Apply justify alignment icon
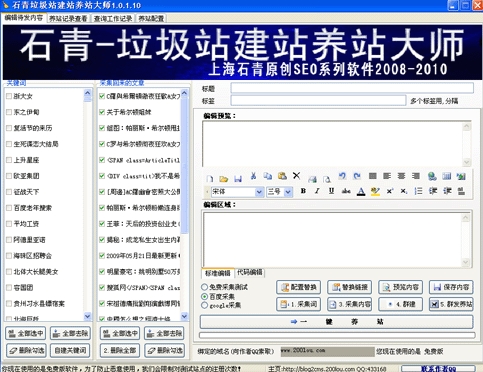Viewport: 483px width, 372px height. tap(372, 176)
